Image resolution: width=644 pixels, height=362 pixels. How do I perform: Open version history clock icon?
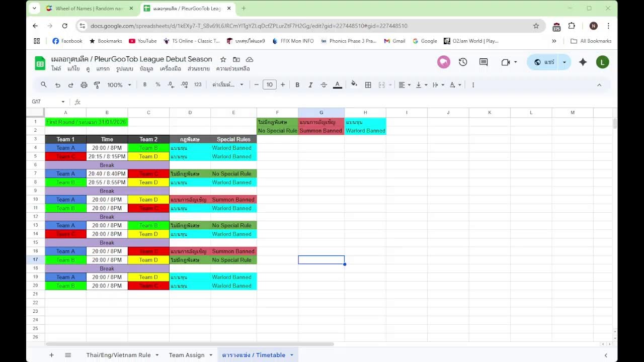[463, 62]
